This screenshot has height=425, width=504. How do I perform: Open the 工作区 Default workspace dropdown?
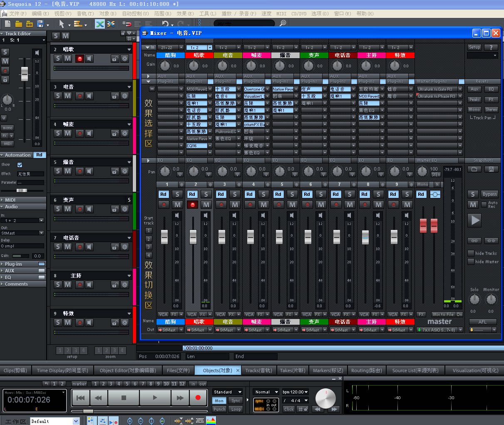click(76, 421)
